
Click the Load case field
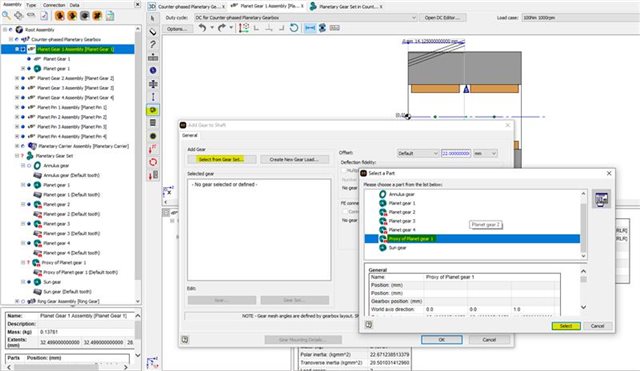tap(580, 18)
